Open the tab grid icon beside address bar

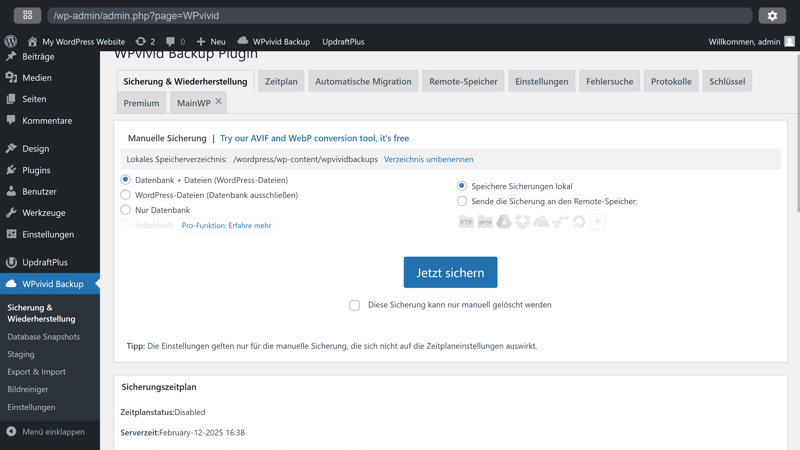tap(28, 15)
